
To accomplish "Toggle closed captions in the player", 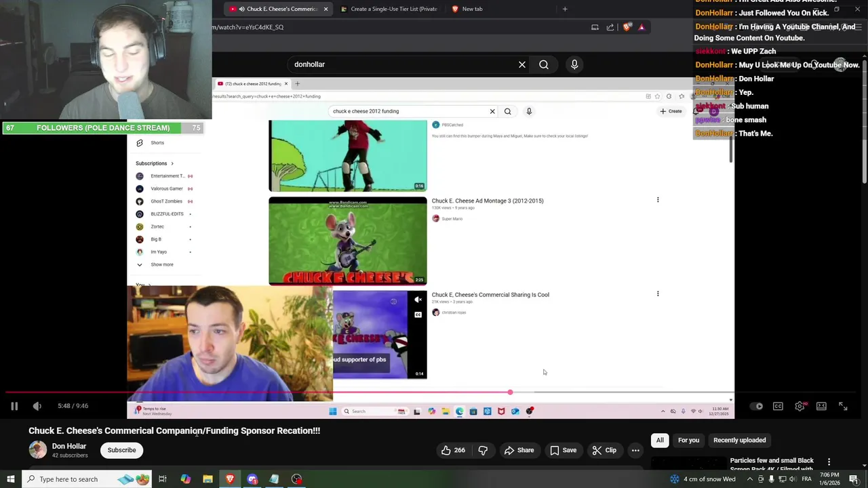I will 778,406.
